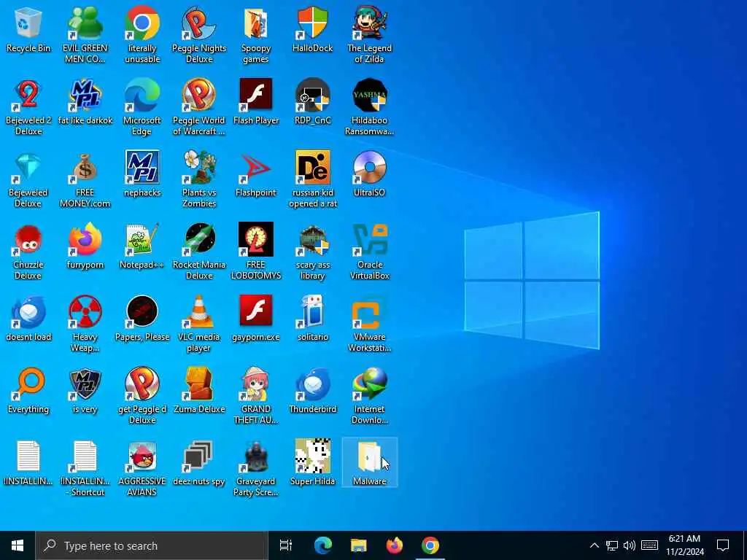Select the Zuma Deluxe icon

(199, 392)
